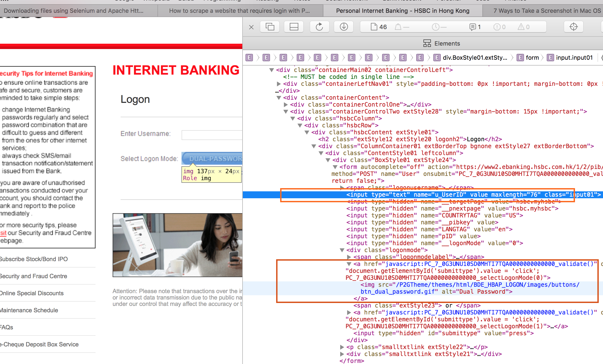Collapse containerContent div node
The height and width of the screenshot is (364, 603).
(x=279, y=98)
